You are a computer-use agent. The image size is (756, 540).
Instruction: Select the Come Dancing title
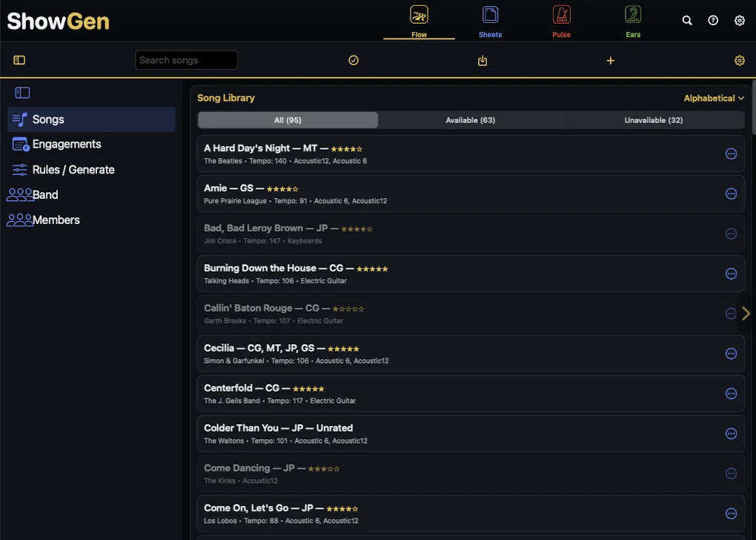236,468
